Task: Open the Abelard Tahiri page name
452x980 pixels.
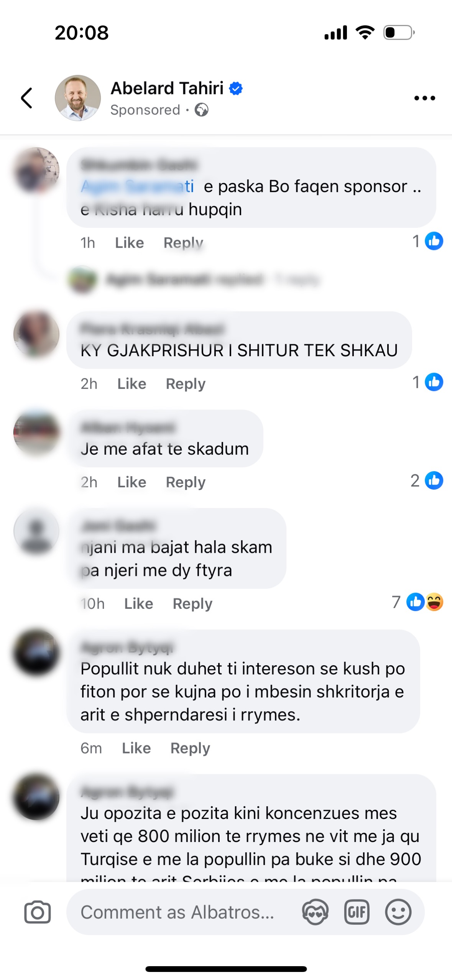Action: tap(167, 88)
